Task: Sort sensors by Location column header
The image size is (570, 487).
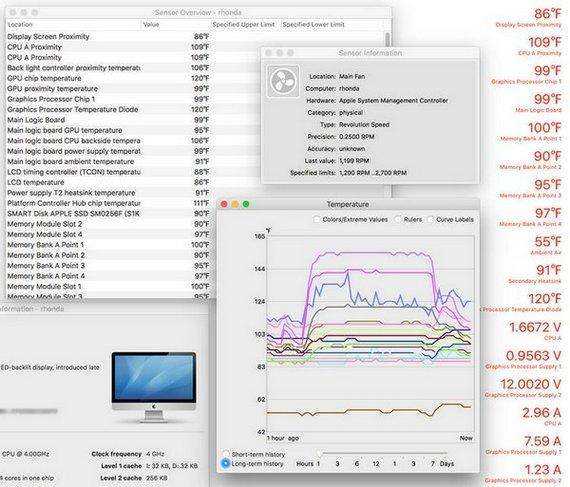Action: [73, 25]
